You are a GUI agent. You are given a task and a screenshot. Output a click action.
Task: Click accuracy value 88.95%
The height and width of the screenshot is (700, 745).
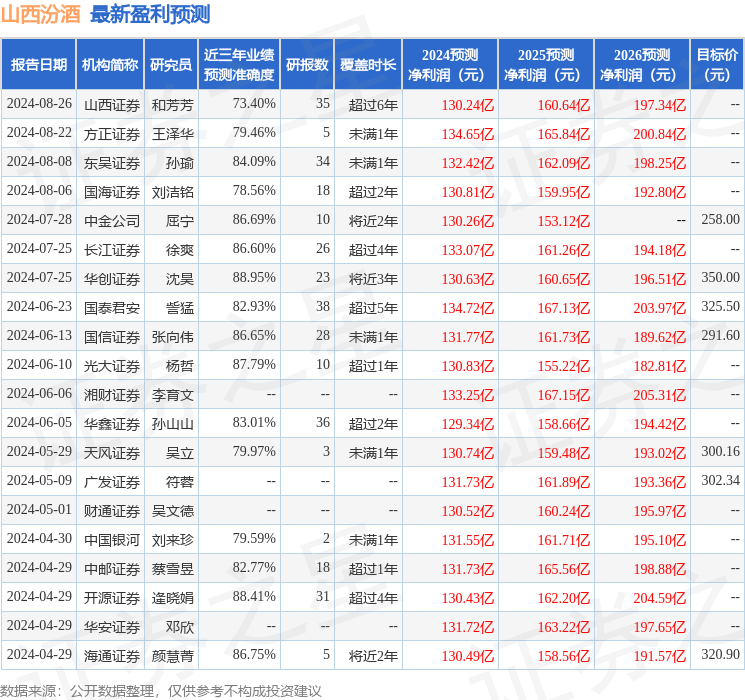[254, 277]
